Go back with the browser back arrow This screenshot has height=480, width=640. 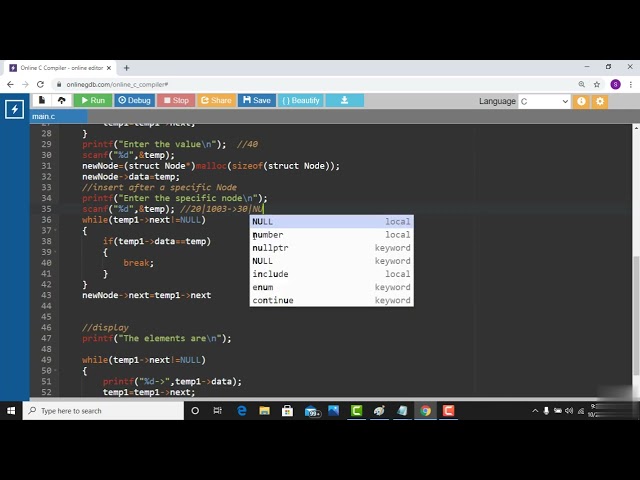click(10, 84)
